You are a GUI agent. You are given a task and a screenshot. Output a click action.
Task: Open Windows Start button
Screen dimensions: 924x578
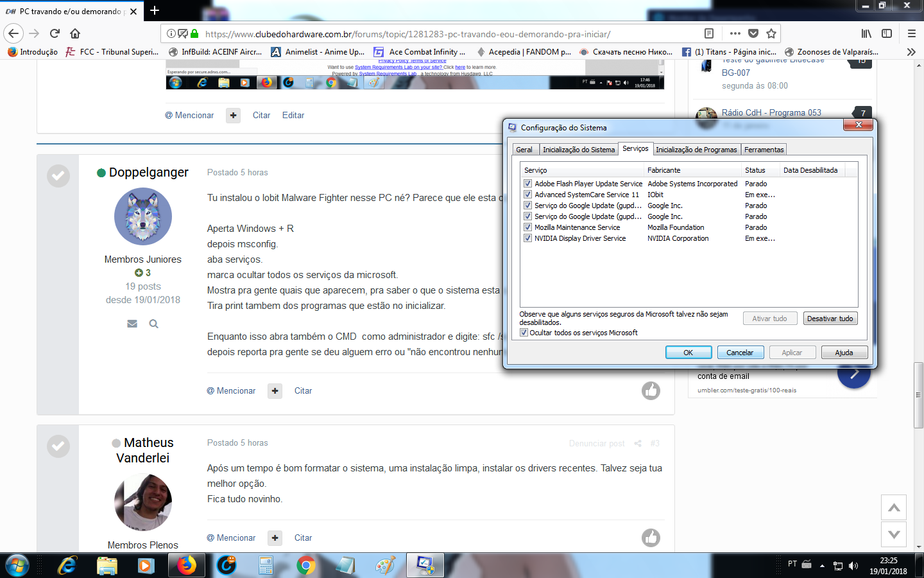pyautogui.click(x=17, y=565)
